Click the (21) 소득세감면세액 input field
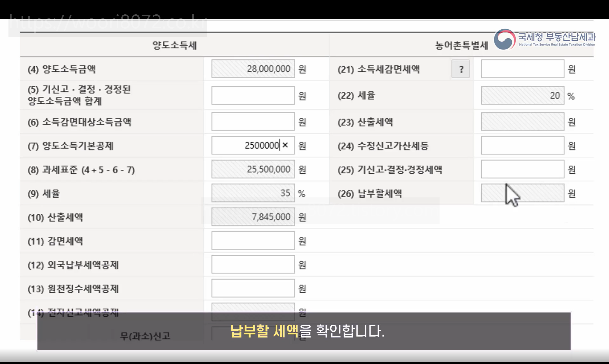Viewport: 609px width, 364px height. (522, 69)
